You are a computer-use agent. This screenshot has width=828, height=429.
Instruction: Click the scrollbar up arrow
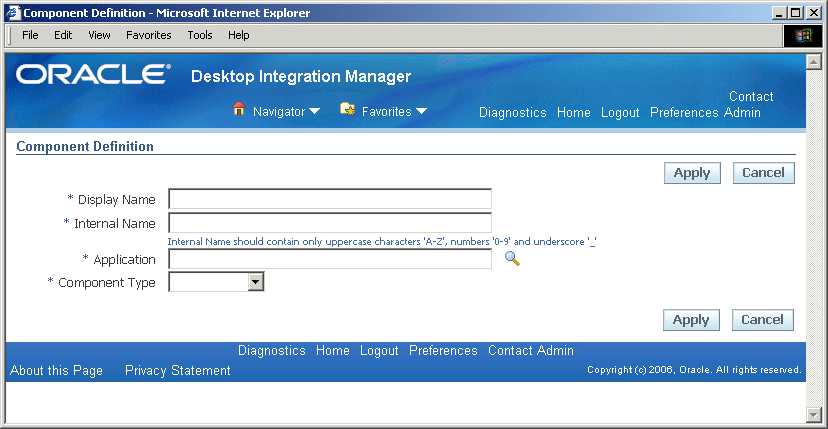[x=813, y=61]
